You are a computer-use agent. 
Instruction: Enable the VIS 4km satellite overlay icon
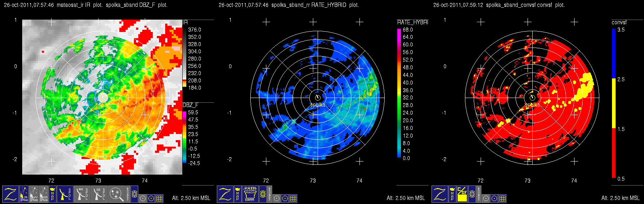pos(44,194)
